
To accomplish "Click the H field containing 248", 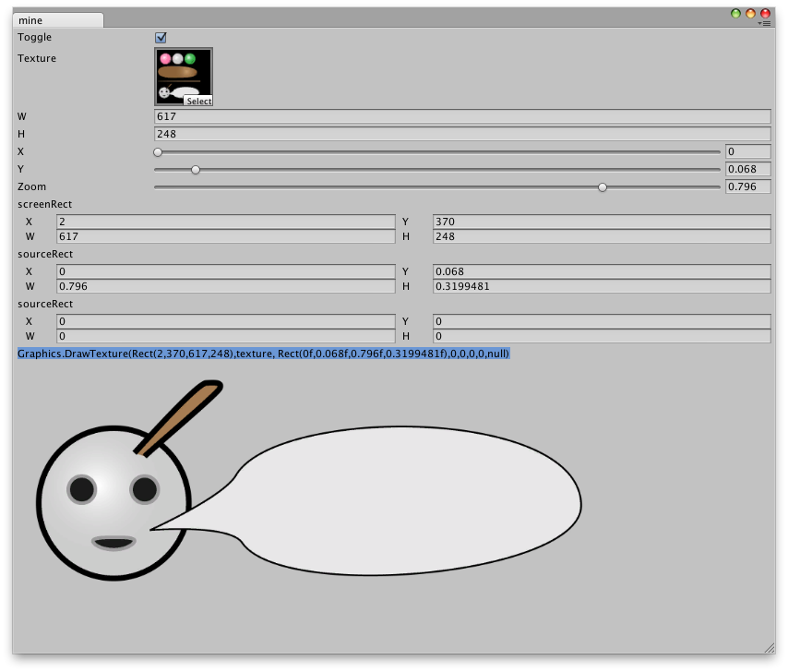I will (x=369, y=134).
